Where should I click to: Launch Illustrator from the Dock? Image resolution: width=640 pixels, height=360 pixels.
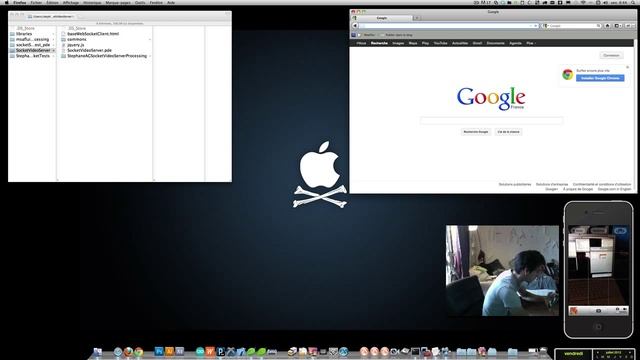tap(169, 351)
